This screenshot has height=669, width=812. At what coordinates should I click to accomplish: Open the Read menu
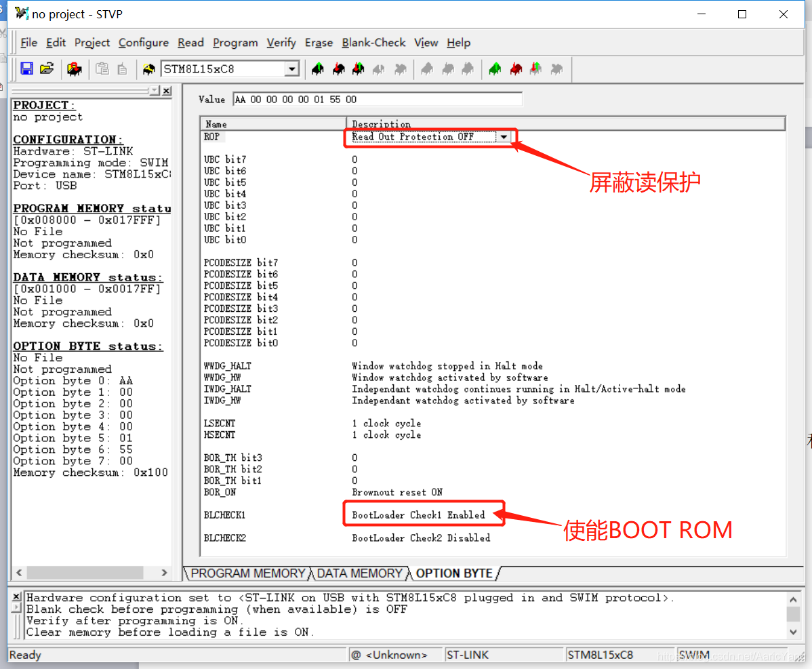tap(190, 43)
